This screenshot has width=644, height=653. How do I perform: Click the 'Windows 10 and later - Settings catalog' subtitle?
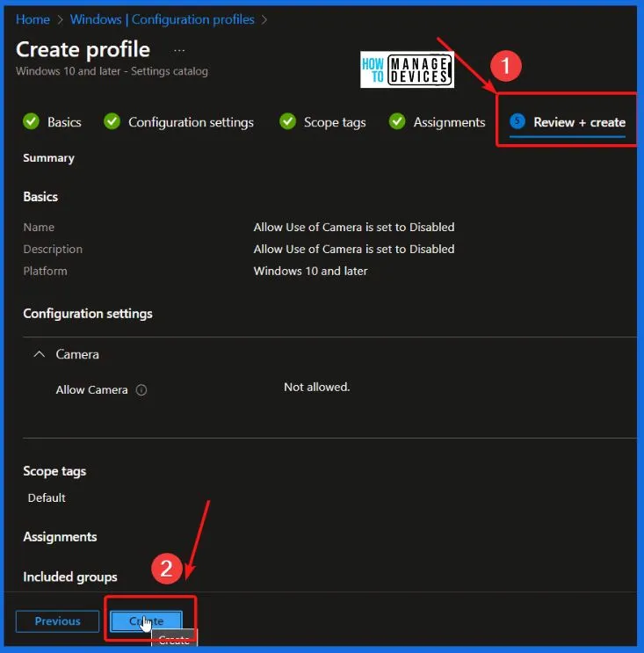pos(112,71)
